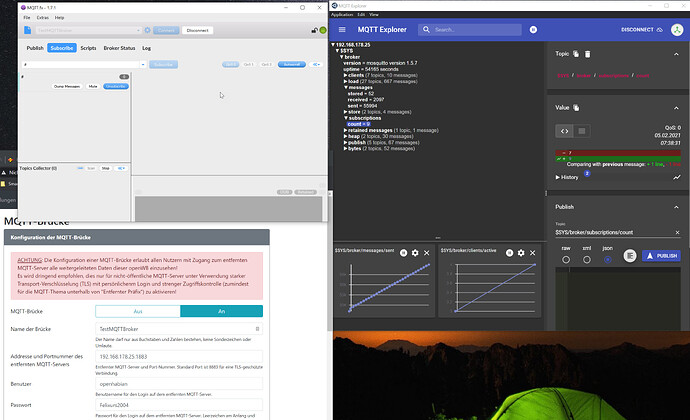Clear the publish topic field
The image size is (690, 420).
click(x=677, y=232)
